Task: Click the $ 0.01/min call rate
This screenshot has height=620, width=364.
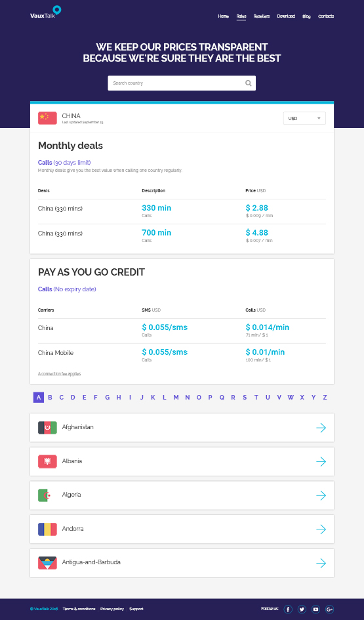Action: click(265, 352)
